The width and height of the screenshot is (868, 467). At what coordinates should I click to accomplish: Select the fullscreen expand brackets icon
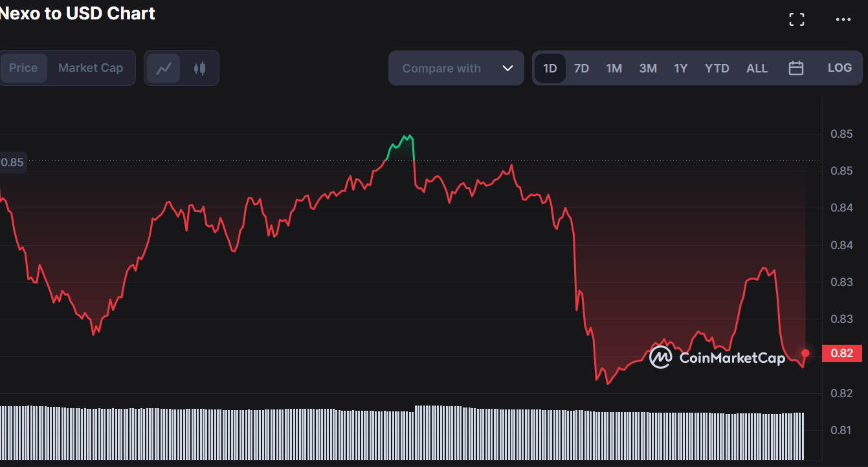click(796, 19)
